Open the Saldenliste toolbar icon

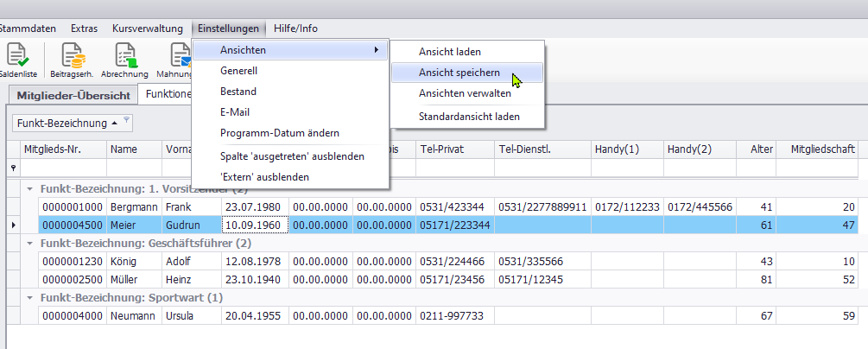[17, 59]
